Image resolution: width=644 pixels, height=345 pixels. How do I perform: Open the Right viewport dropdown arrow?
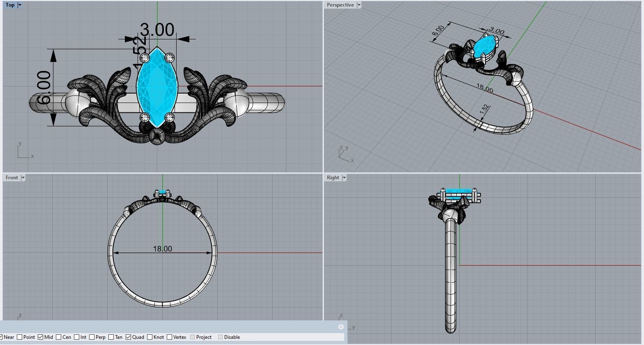344,178
